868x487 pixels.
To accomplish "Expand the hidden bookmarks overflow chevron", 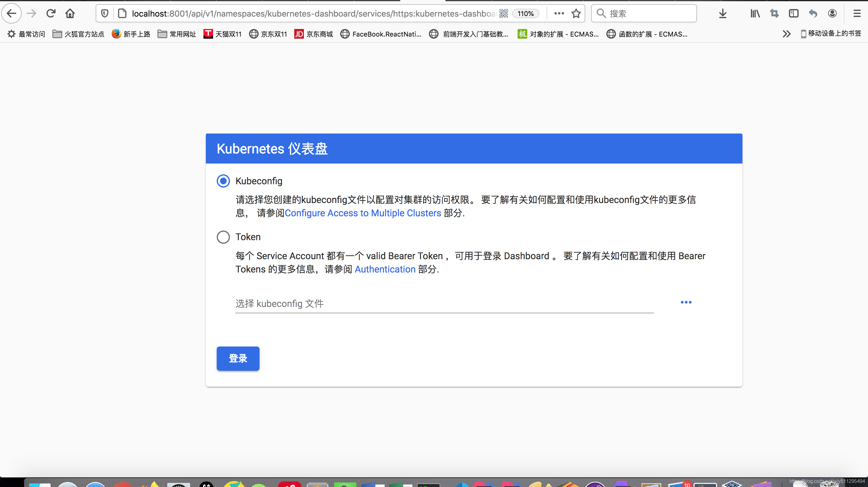I will 787,34.
